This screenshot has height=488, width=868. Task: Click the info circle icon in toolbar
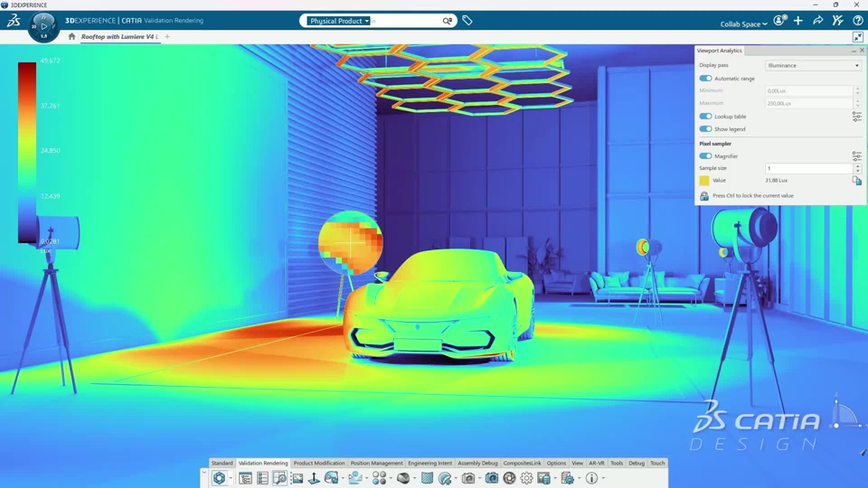coord(591,478)
